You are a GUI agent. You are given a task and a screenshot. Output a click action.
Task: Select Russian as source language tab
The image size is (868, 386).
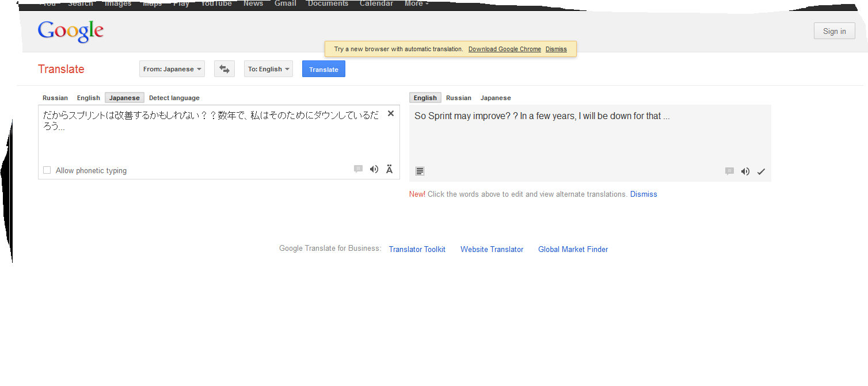(55, 98)
